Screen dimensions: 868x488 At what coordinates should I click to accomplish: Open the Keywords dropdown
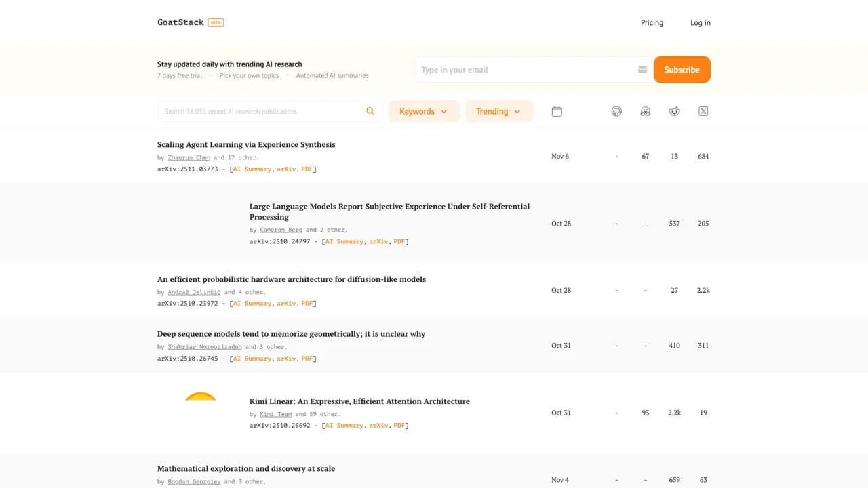[x=424, y=111]
